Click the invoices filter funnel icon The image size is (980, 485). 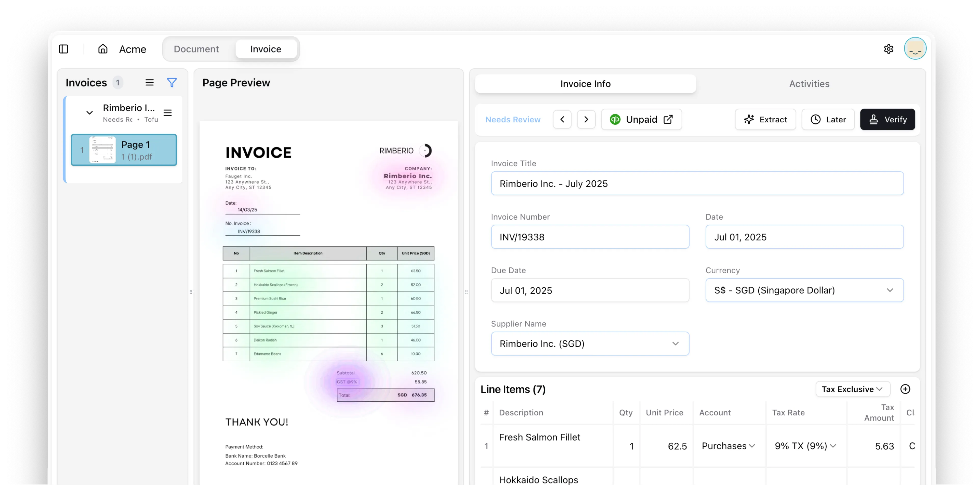pyautogui.click(x=172, y=83)
